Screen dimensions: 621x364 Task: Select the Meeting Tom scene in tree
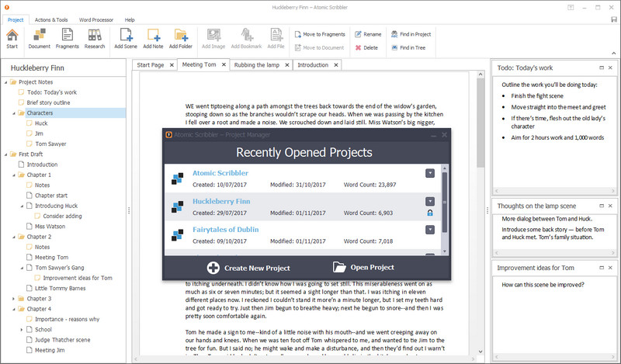coord(51,257)
